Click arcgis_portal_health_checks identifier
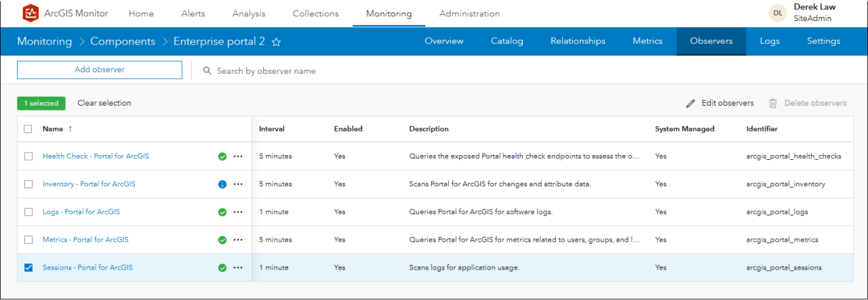Viewport: 868px width, 300px height. coord(793,156)
